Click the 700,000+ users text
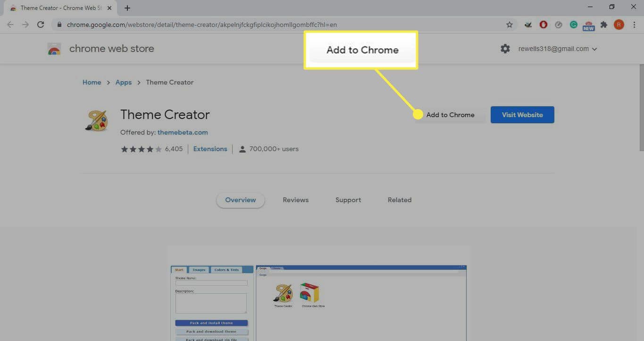This screenshot has width=644, height=341. point(274,149)
